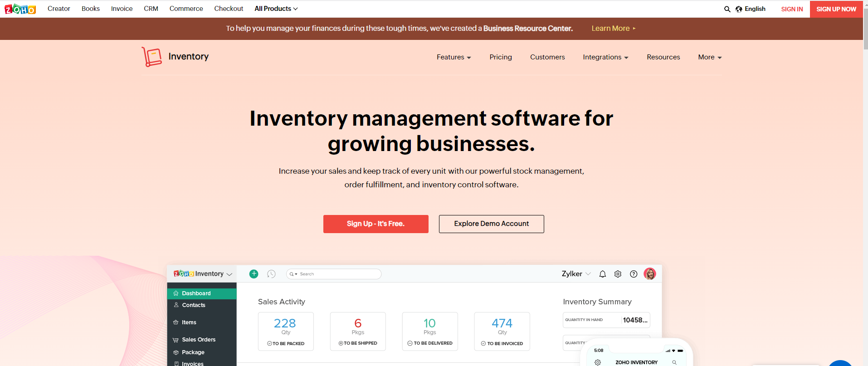Click Explore Demo Account button
The width and height of the screenshot is (868, 366).
click(x=492, y=224)
